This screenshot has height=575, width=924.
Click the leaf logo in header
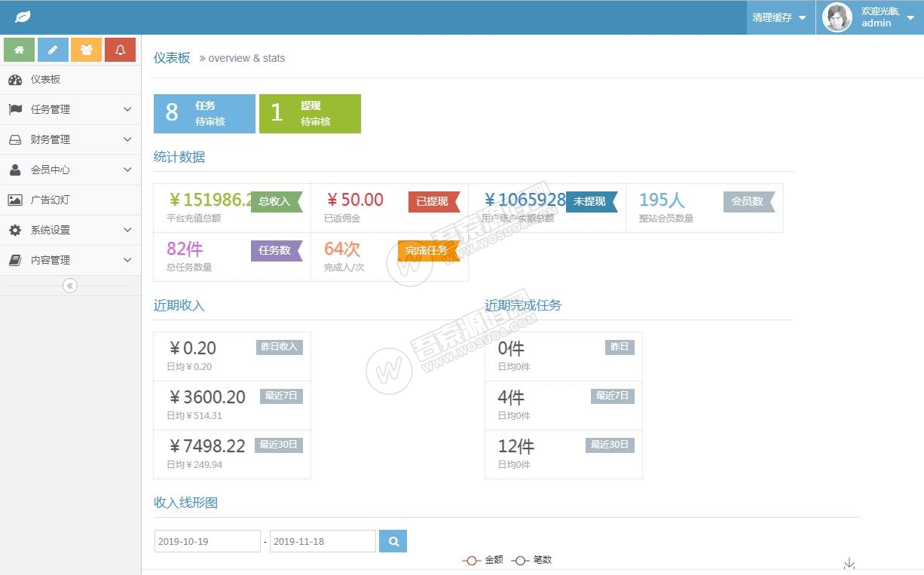click(x=23, y=17)
